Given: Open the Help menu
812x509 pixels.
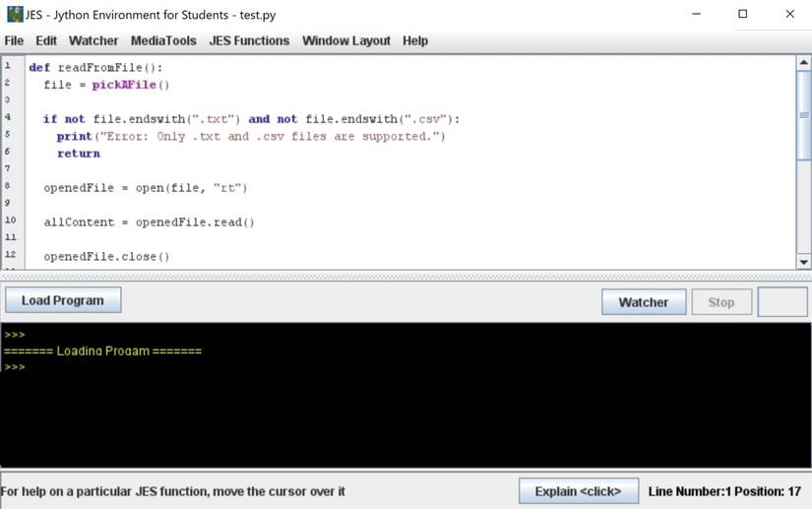Looking at the screenshot, I should (415, 41).
